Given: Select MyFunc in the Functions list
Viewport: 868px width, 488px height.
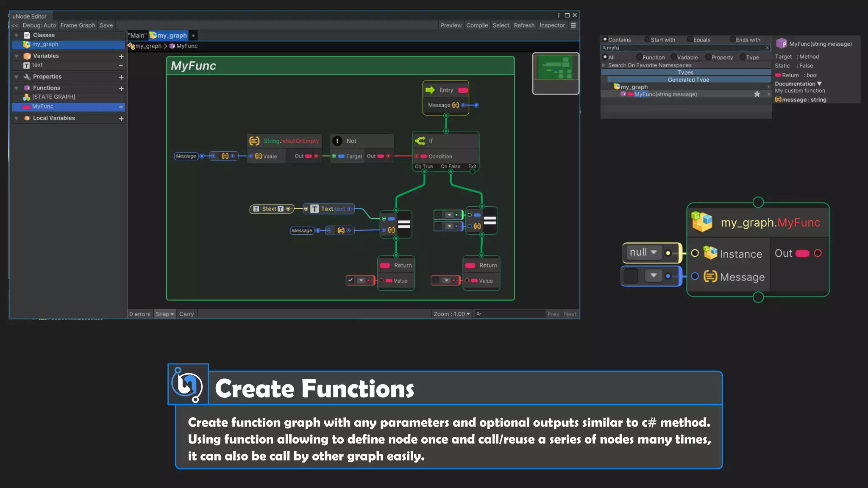Looking at the screenshot, I should point(43,106).
